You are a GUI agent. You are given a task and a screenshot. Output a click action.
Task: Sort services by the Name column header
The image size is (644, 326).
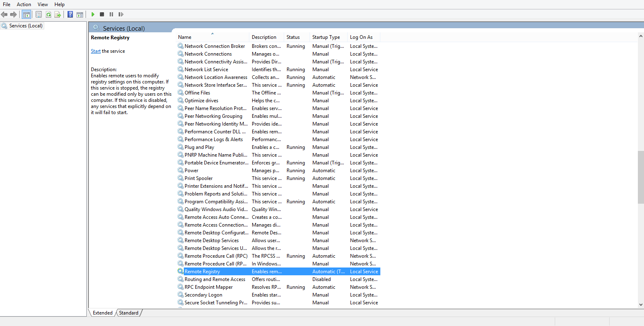[x=185, y=37]
